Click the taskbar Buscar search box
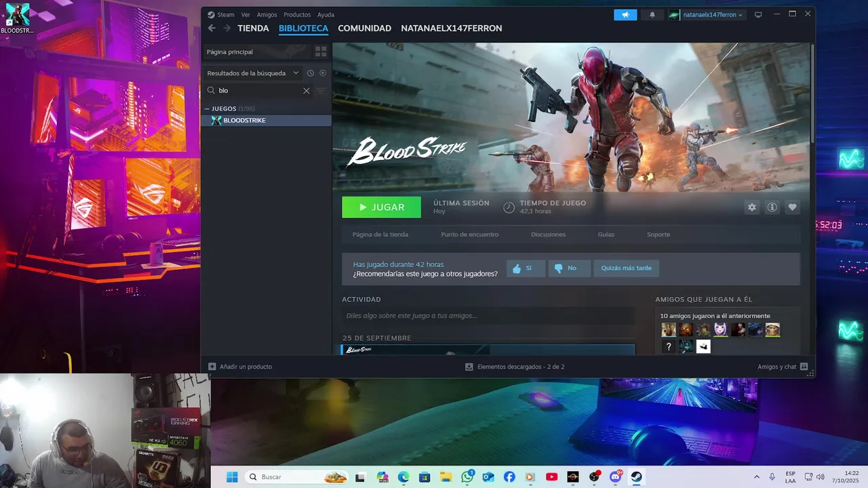This screenshot has width=868, height=488. (297, 477)
